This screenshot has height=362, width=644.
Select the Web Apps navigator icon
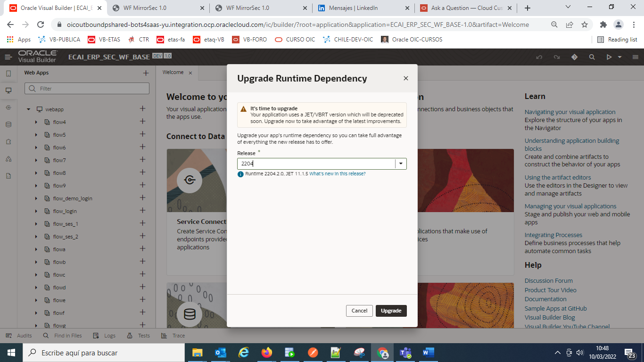tap(8, 90)
